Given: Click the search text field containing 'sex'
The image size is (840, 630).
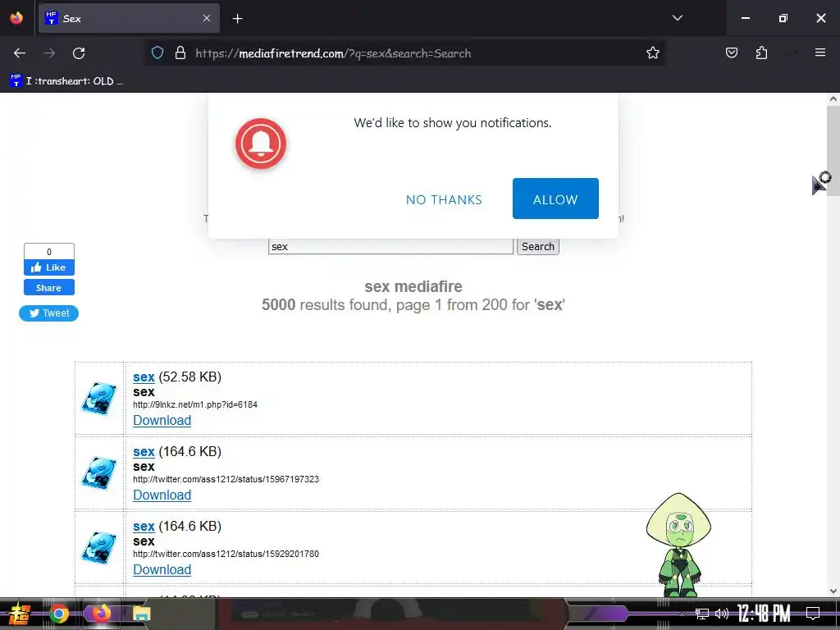Looking at the screenshot, I should (390, 246).
